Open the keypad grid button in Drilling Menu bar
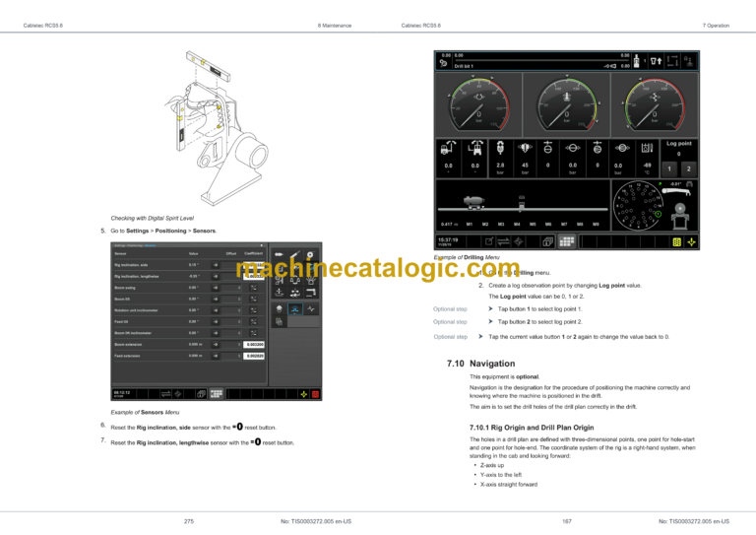 click(x=567, y=241)
